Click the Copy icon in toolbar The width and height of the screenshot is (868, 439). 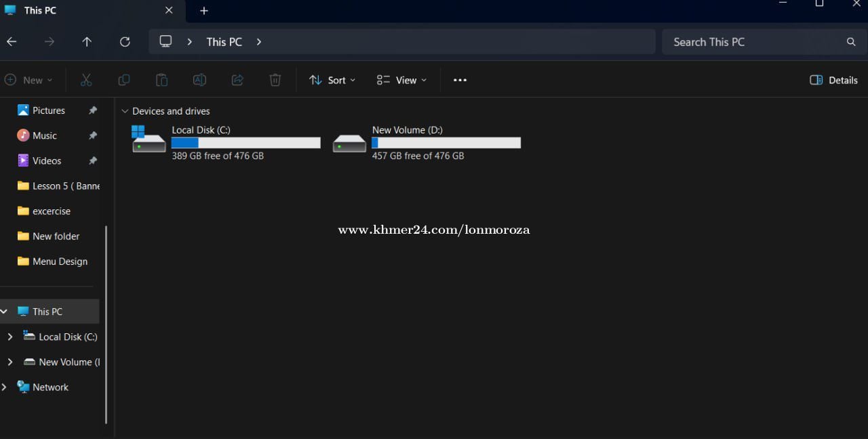123,80
